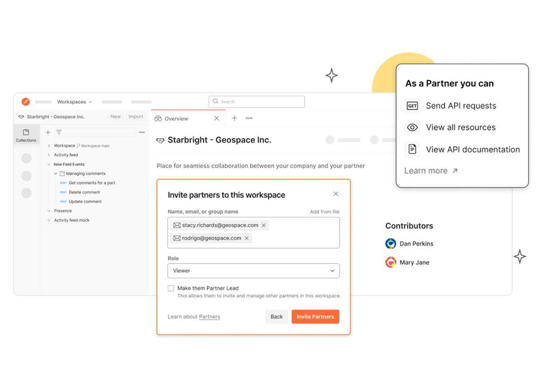This screenshot has width=542, height=392.
Task: Remove stacy.richards@geospace.com email chip
Action: point(264,225)
